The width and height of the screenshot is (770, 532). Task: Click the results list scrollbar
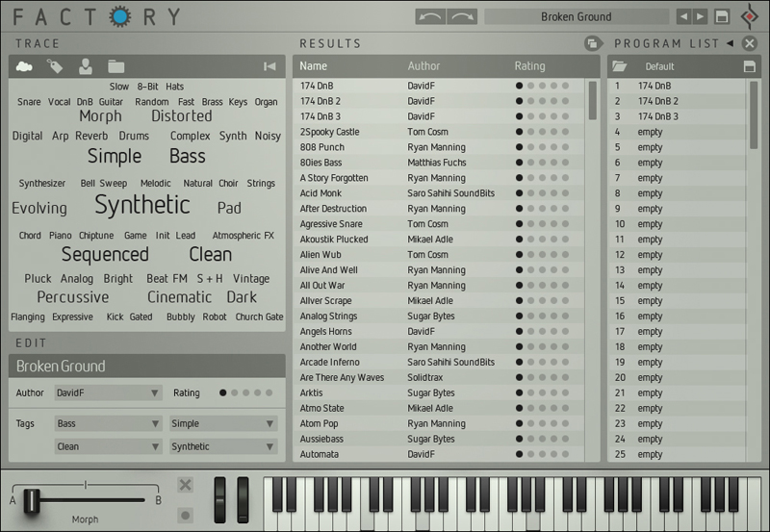[593, 101]
